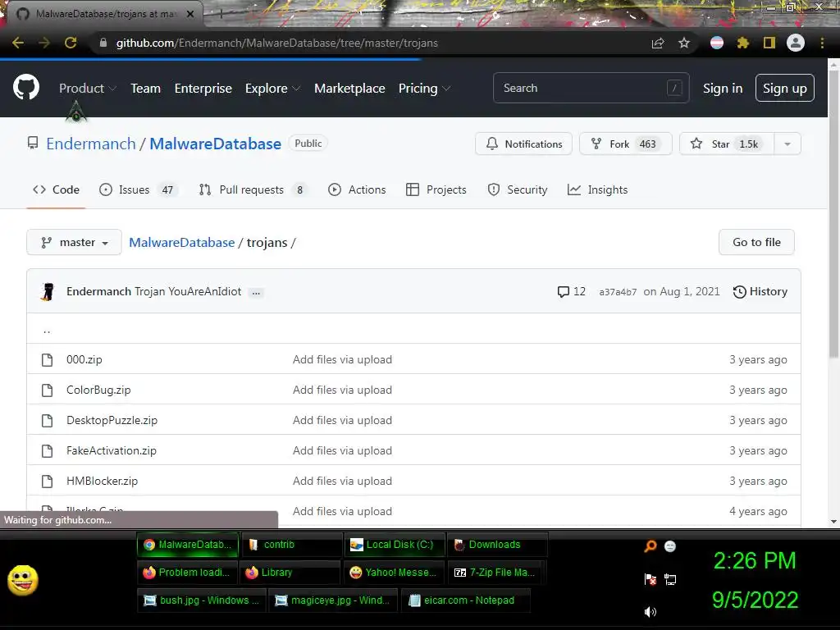Click the Sign in link
840x630 pixels.
pos(723,89)
